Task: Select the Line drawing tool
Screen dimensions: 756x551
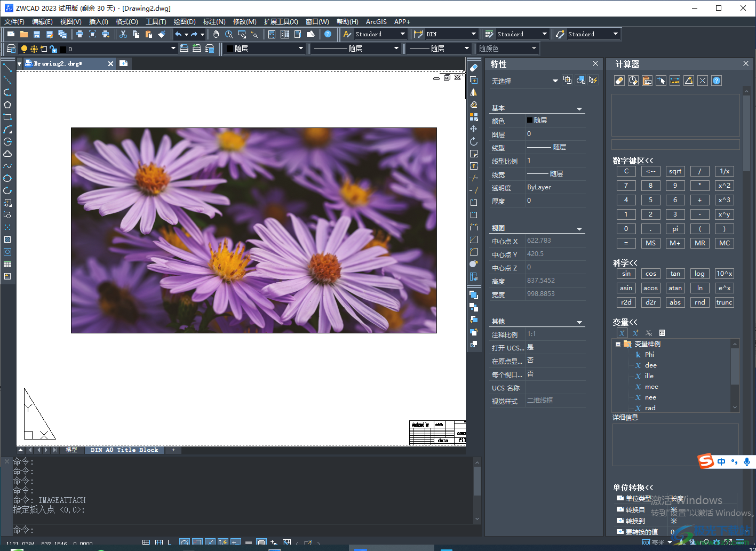Action: coord(7,68)
